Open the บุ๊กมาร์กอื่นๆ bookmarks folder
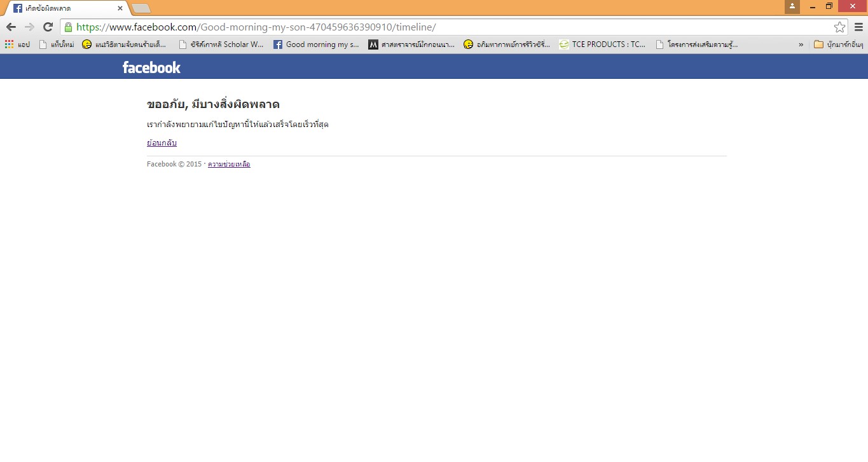The height and width of the screenshot is (462, 868). tap(839, 44)
